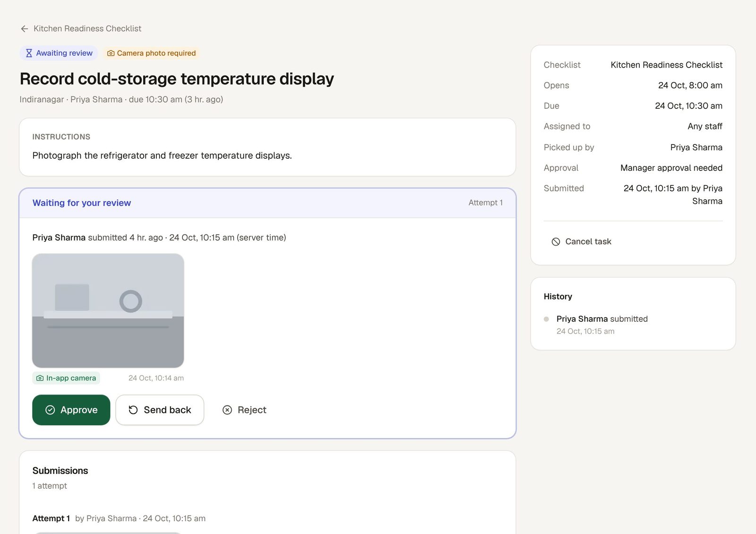
Task: Click 'Manager approval needed' value
Action: coord(671,168)
